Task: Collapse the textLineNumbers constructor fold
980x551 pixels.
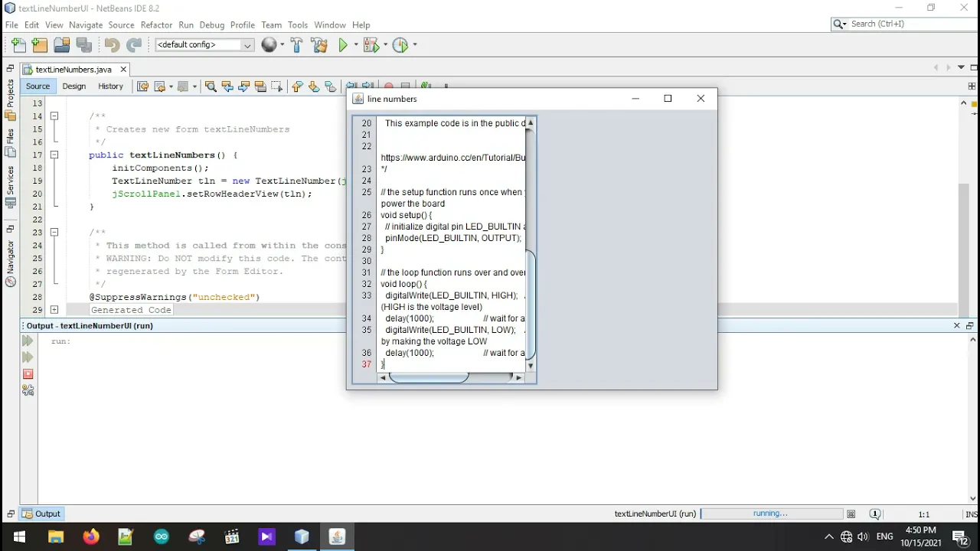Action: coord(54,155)
